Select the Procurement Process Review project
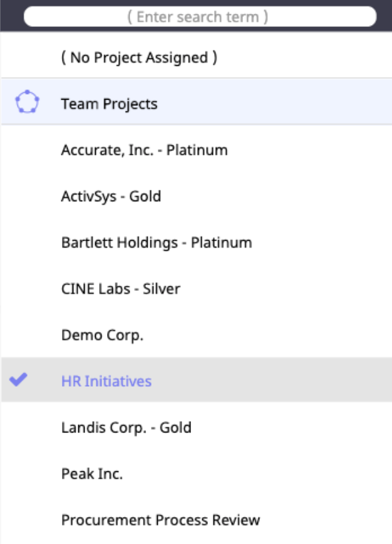The width and height of the screenshot is (392, 544). tap(160, 520)
